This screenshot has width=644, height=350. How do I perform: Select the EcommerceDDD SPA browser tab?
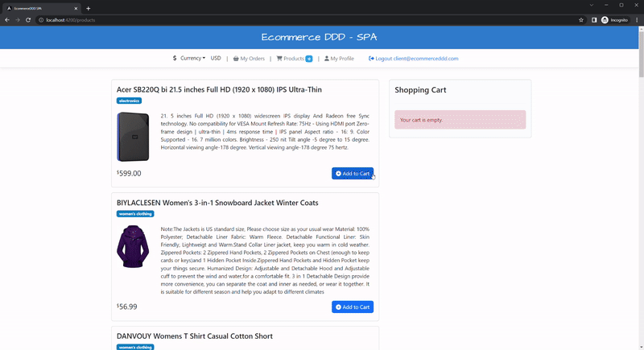point(41,8)
